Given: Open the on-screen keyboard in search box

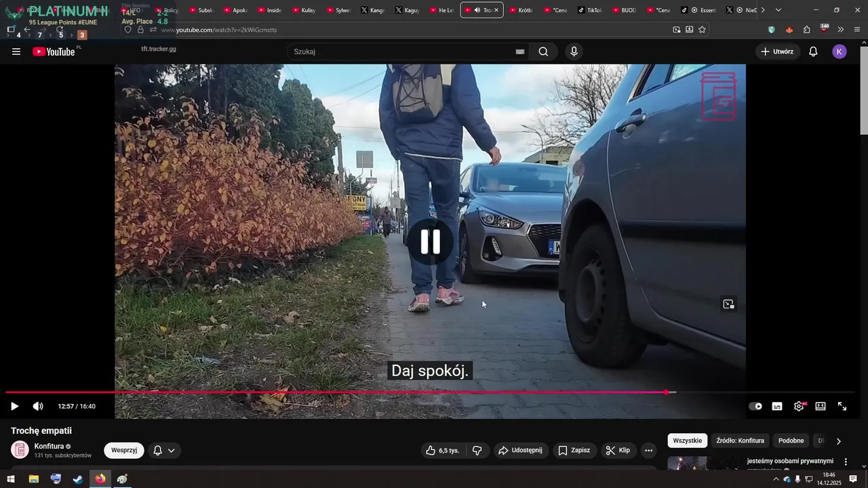Looking at the screenshot, I should 520,52.
